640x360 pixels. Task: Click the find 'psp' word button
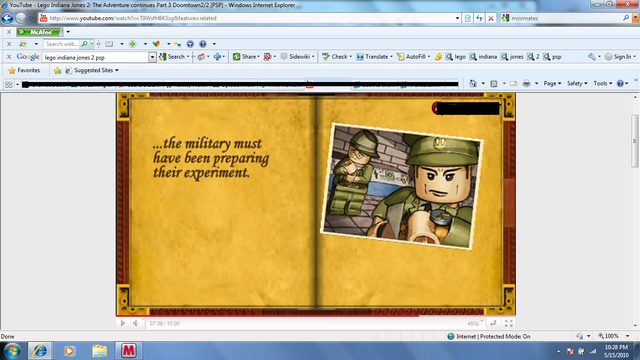point(553,57)
